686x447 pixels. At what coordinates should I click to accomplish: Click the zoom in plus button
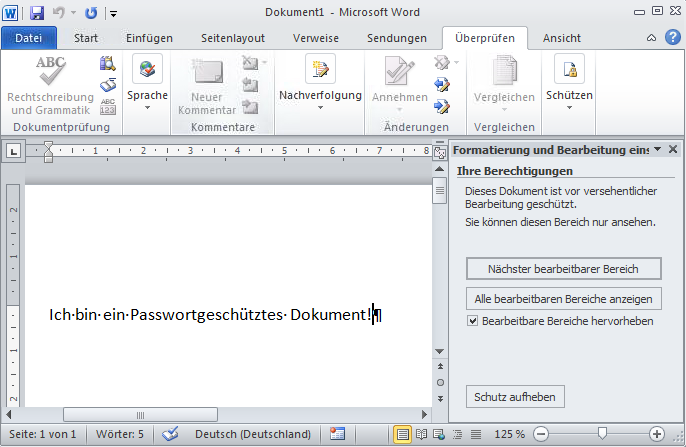tap(657, 435)
